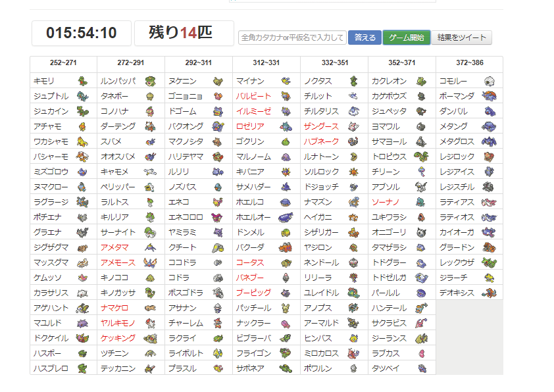Click the red name バネブー
Image resolution: width=554 pixels, height=392 pixels.
pos(250,278)
